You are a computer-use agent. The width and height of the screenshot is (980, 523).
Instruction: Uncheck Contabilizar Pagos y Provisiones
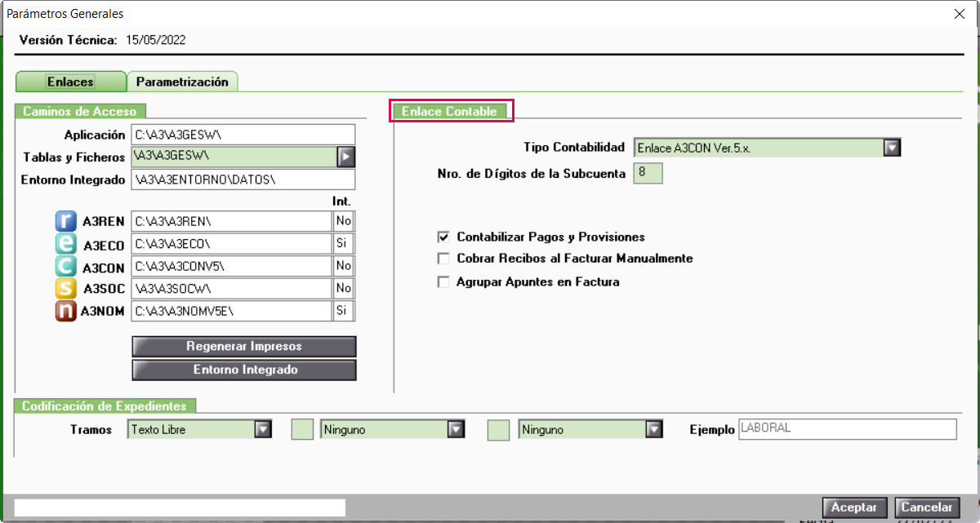point(443,237)
